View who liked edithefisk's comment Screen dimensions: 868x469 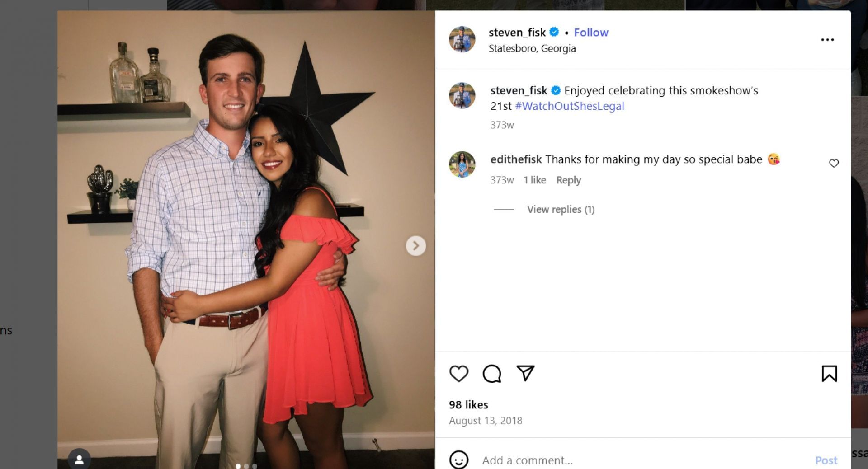pos(534,180)
